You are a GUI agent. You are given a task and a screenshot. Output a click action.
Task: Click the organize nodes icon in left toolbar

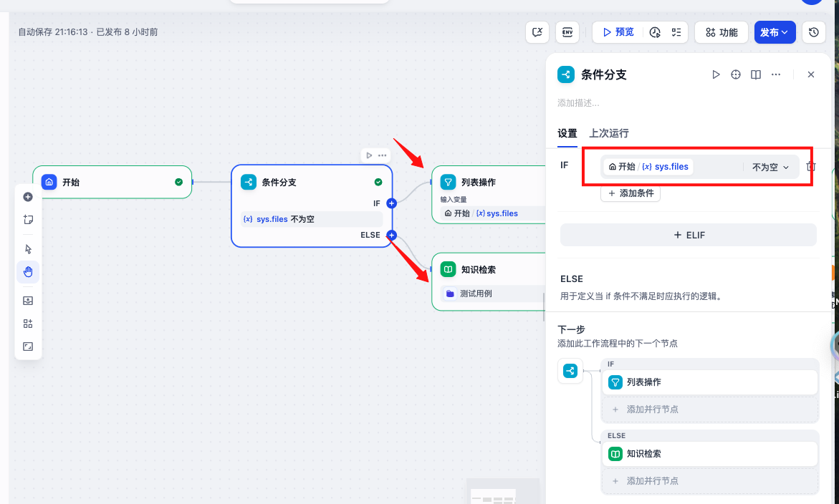(x=28, y=324)
